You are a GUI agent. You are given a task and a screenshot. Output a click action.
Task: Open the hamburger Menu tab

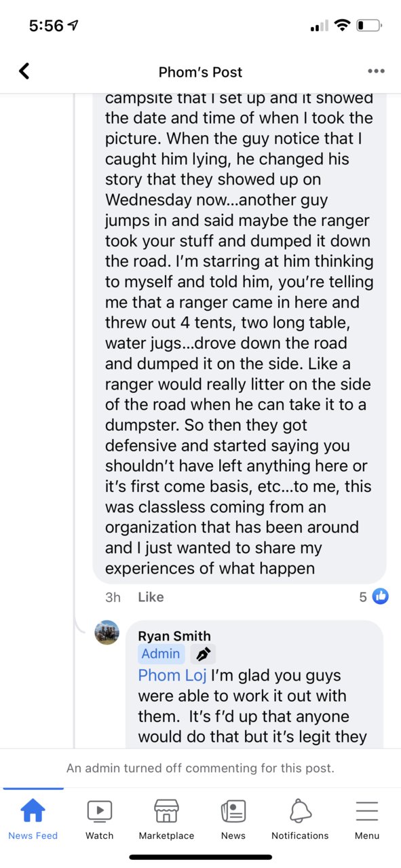(367, 810)
